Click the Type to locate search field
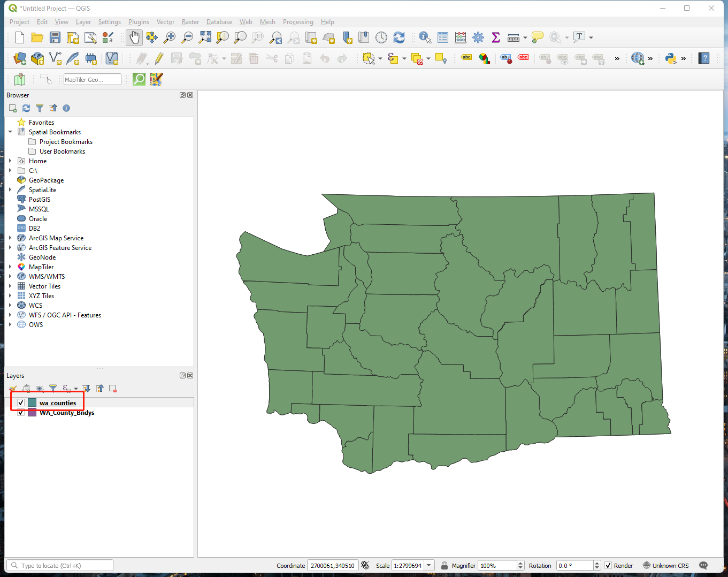The image size is (728, 577). click(x=60, y=566)
